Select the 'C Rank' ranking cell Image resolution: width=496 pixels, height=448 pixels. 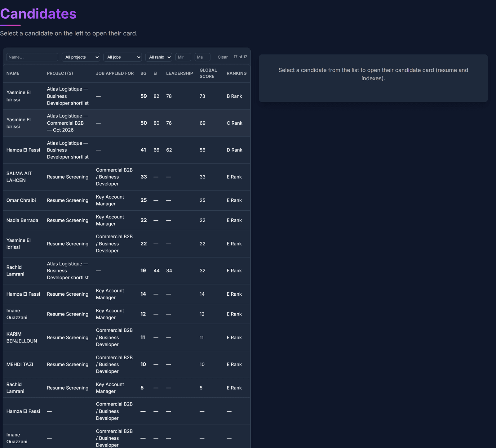click(x=235, y=123)
